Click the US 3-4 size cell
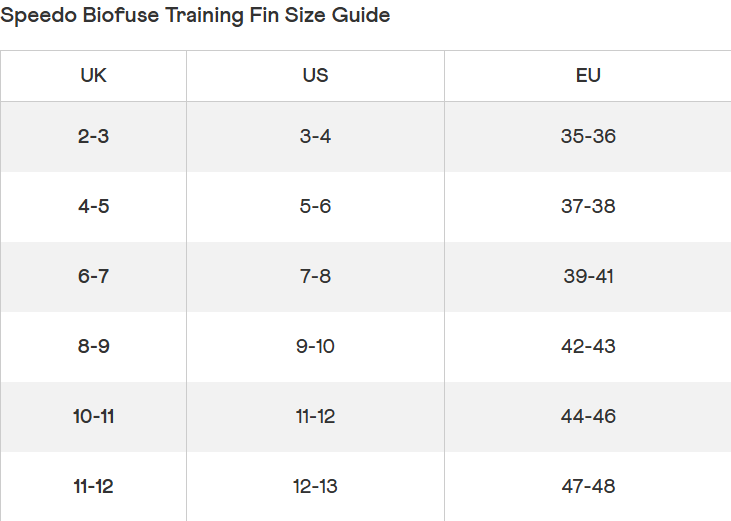731x521 pixels. click(315, 137)
